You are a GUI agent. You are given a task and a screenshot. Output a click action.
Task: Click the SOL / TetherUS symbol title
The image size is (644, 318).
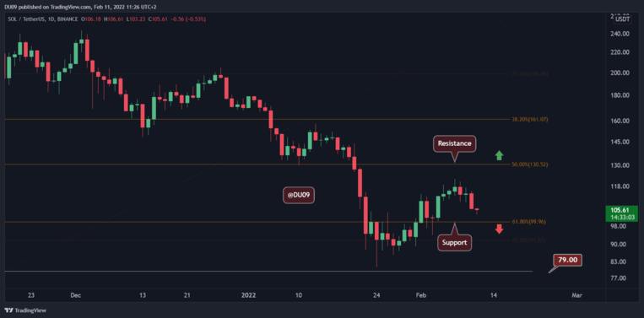(26, 19)
